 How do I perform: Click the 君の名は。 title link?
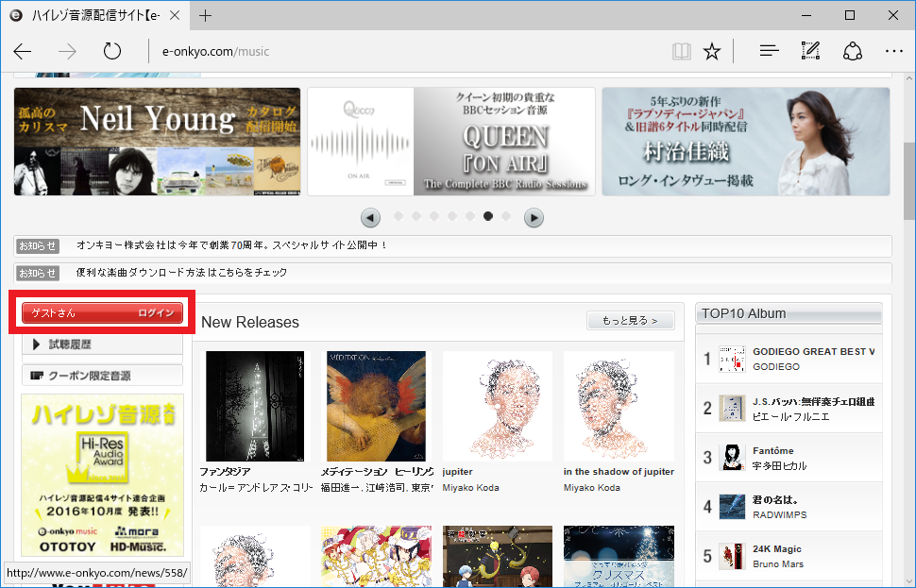click(x=775, y=500)
